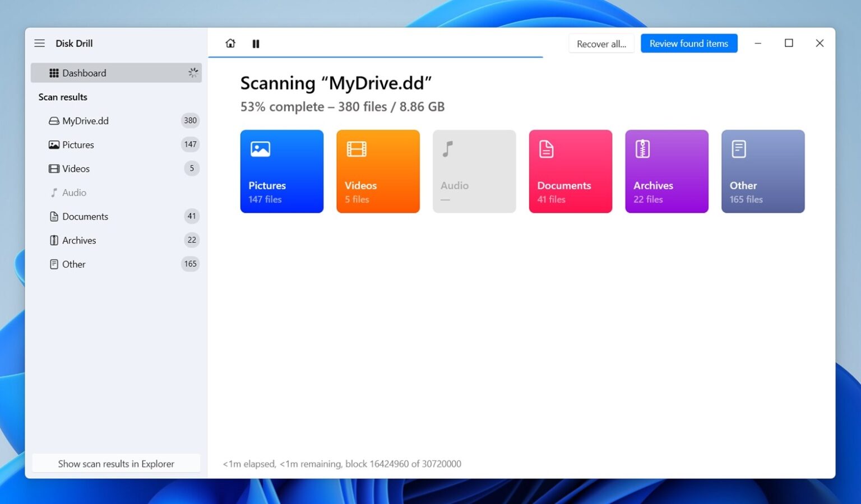Image resolution: width=861 pixels, height=504 pixels.
Task: Click the Review found items button
Action: 689,43
